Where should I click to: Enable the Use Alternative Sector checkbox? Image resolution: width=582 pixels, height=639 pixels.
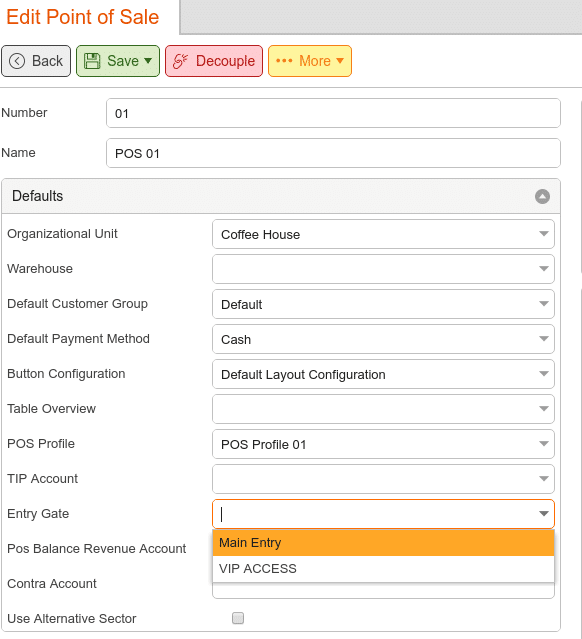coord(238,618)
